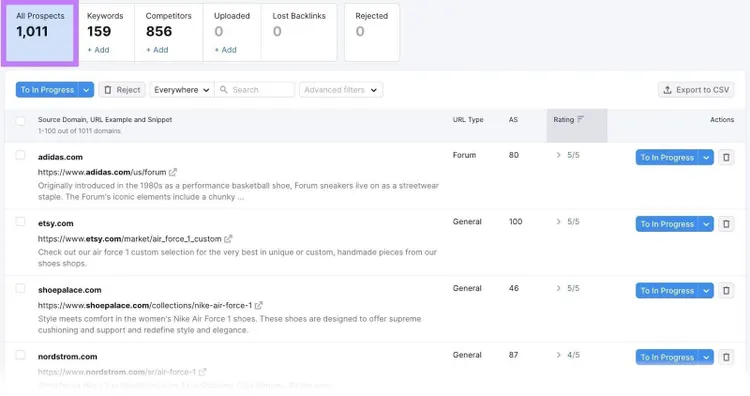
Task: Expand etsy.com rating details chevron
Action: [558, 221]
